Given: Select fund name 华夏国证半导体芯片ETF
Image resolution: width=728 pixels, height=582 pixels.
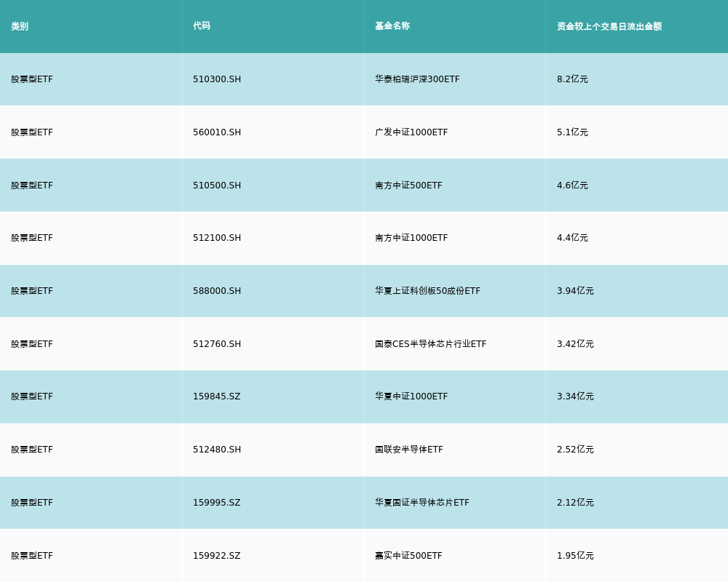Looking at the screenshot, I should click(x=422, y=503).
